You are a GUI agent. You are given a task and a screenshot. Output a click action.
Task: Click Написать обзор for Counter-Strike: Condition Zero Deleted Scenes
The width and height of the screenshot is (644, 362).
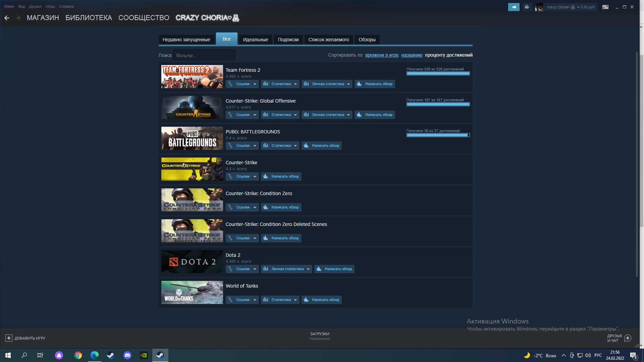(281, 238)
